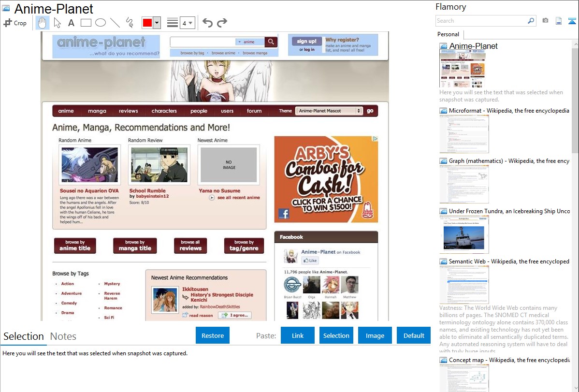Select the Crop tool

(x=15, y=23)
